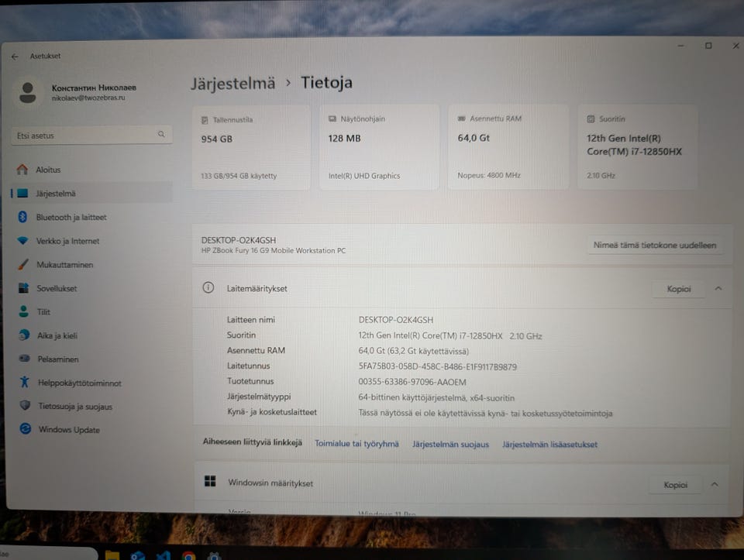
Task: Open the Tallennustila 954 GB card
Action: pyautogui.click(x=251, y=147)
